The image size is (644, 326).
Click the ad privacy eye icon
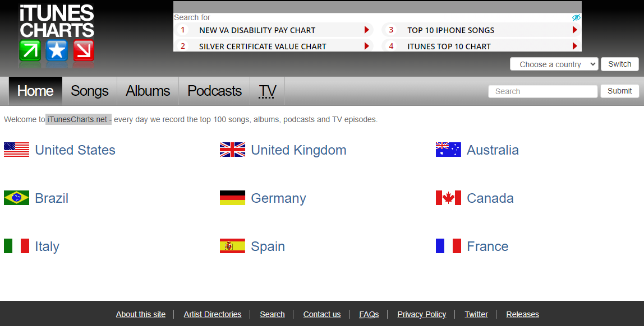[x=576, y=17]
